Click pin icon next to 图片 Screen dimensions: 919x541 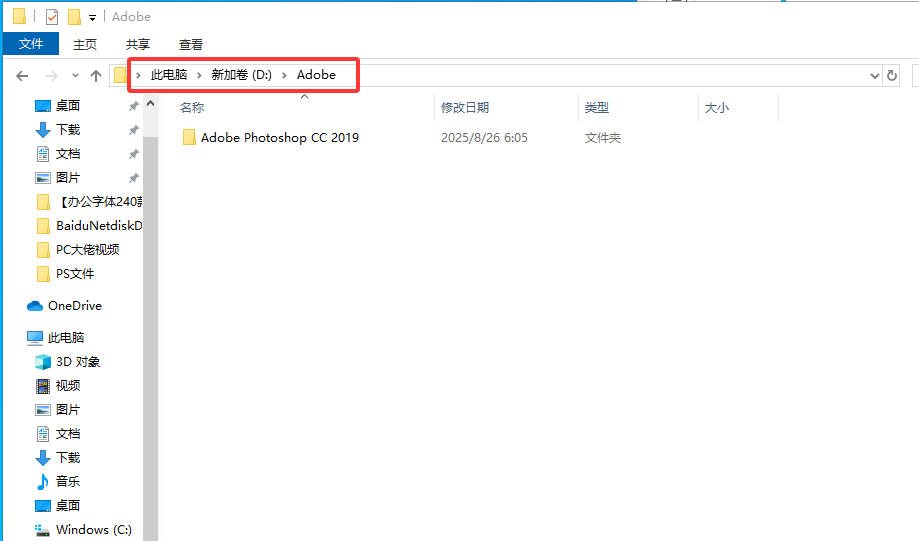(x=134, y=178)
